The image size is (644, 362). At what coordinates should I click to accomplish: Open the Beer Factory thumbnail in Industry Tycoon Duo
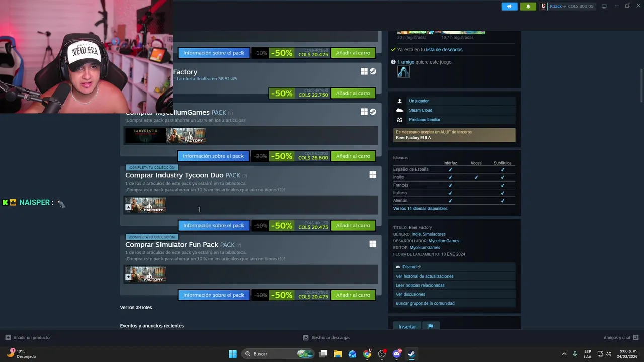(145, 205)
